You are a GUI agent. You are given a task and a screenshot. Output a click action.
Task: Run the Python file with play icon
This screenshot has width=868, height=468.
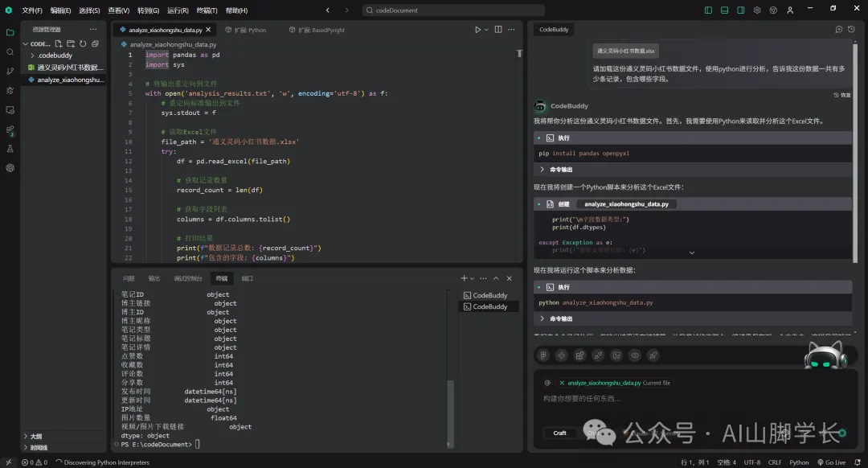[x=477, y=30]
